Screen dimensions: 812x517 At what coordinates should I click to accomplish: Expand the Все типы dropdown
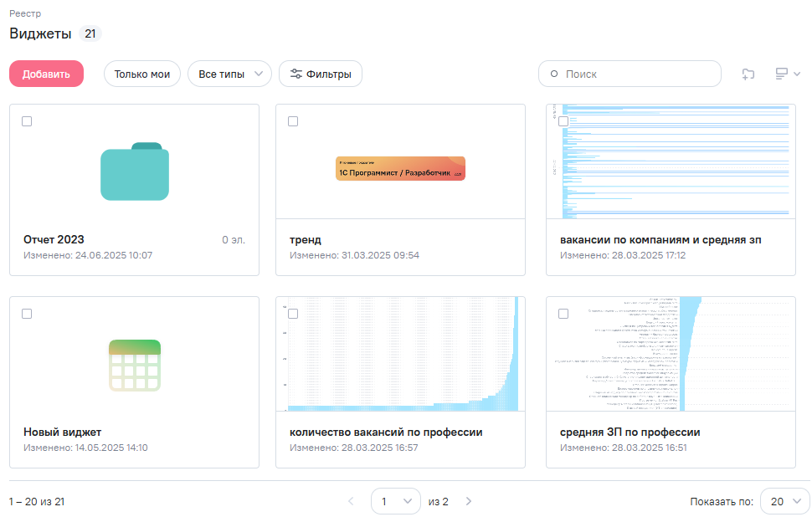pyautogui.click(x=229, y=74)
